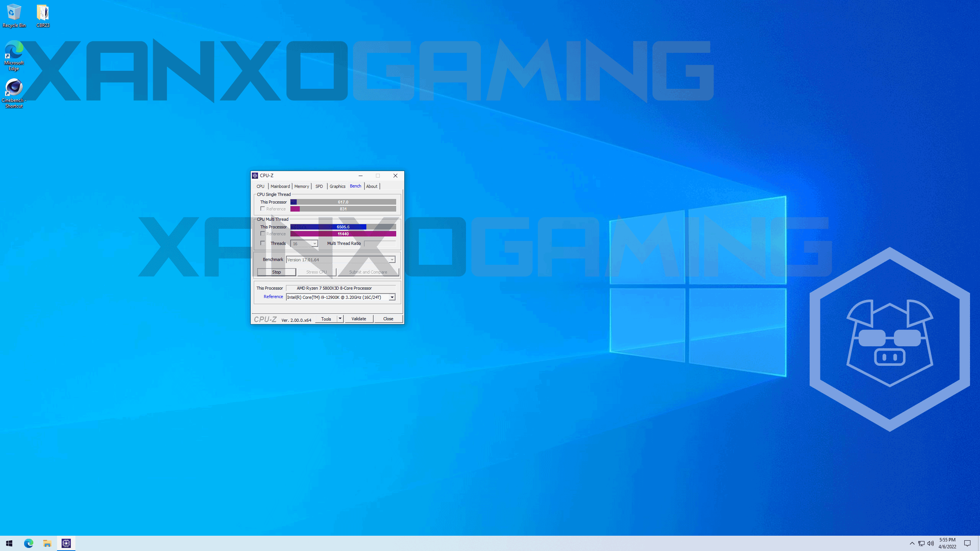Click the Validate button
Viewport: 980px width, 551px height.
click(359, 319)
